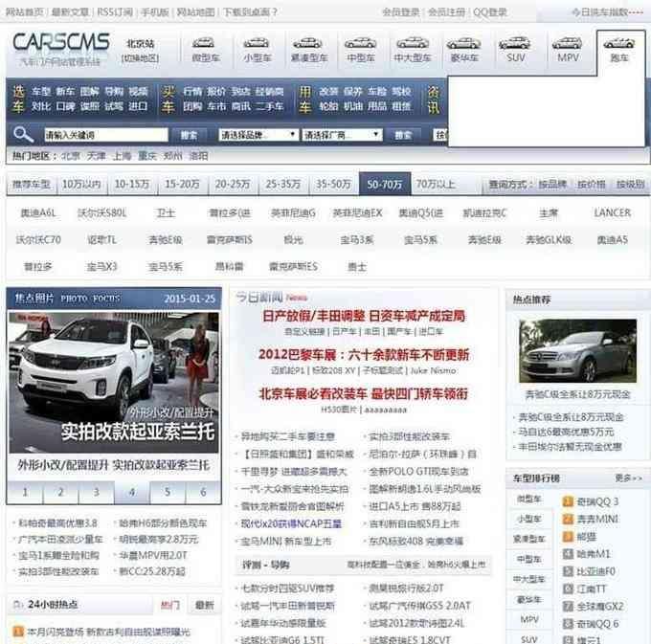Select the 中大型车 car icon in top navigation
651x644 pixels.
413,43
